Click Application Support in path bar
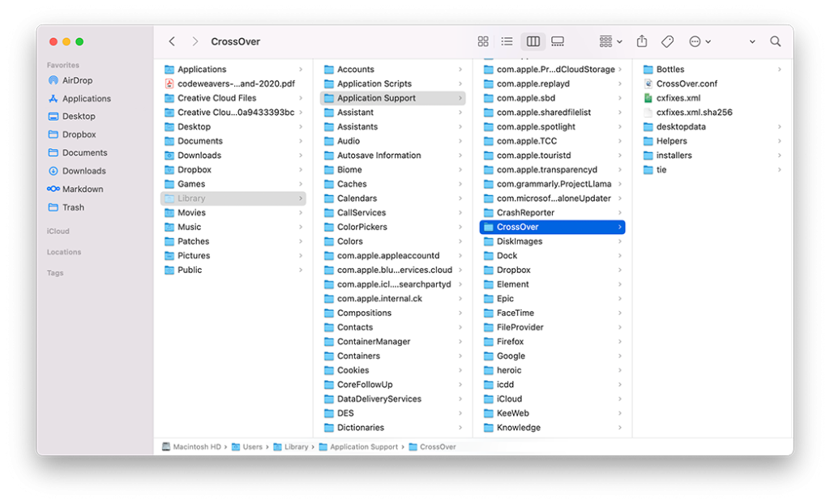The width and height of the screenshot is (830, 504). (x=363, y=446)
